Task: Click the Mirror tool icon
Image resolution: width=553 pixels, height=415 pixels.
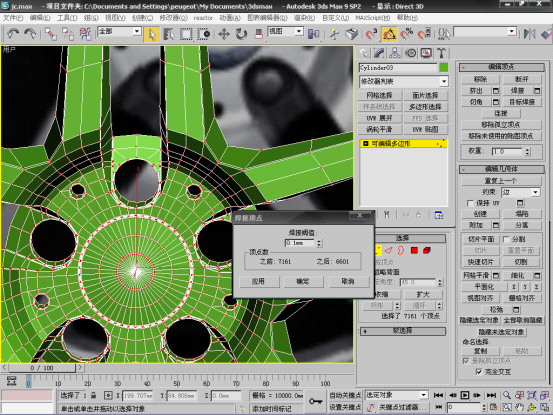Action: point(529,34)
